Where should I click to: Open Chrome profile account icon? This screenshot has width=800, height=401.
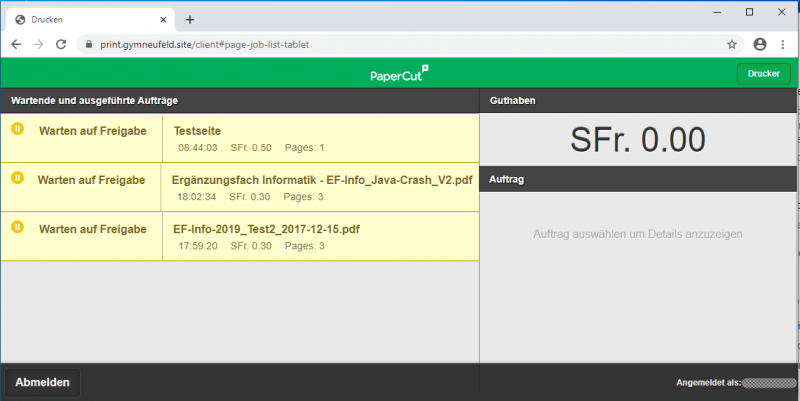pos(760,45)
